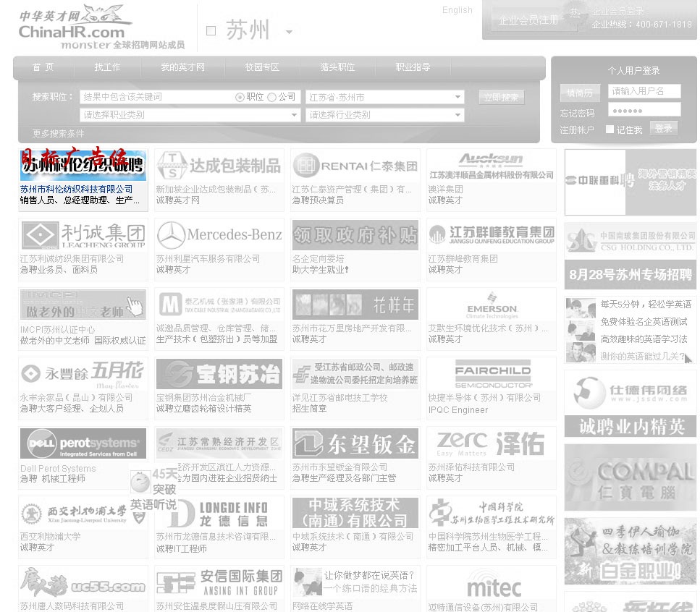Open the Dell Perot Systems logo ad
700x612 pixels.
(x=83, y=443)
